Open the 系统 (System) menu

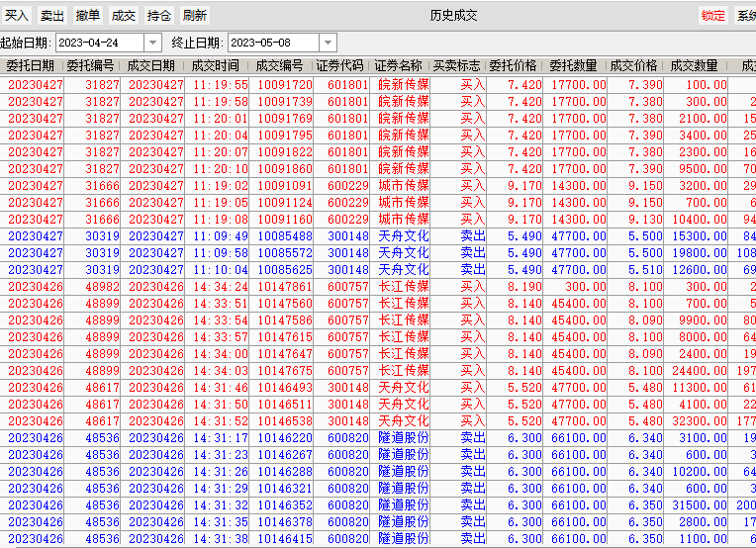click(745, 16)
